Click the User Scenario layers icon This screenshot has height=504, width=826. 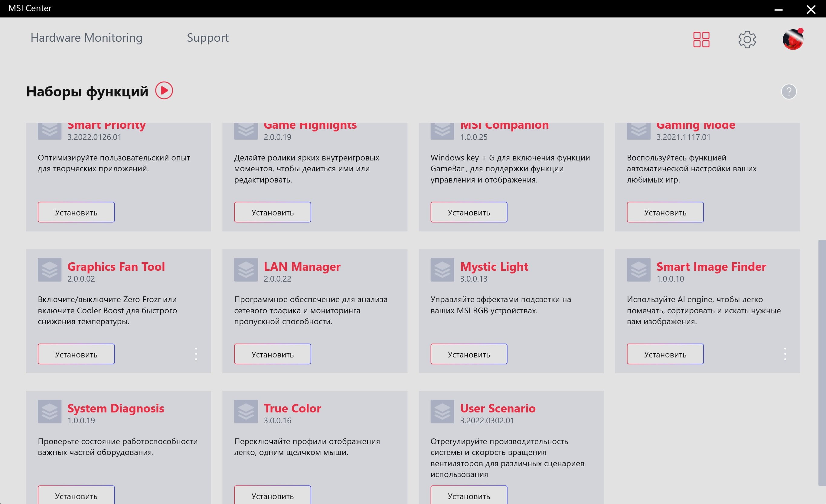click(442, 411)
